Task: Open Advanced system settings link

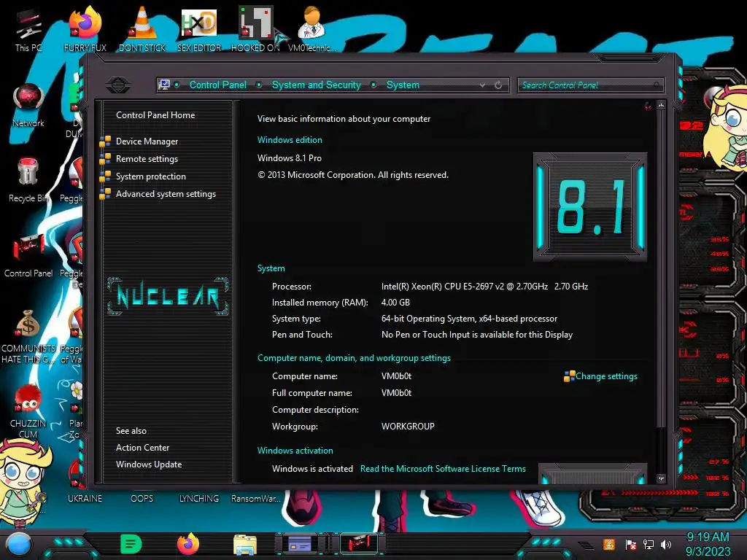Action: tap(166, 194)
